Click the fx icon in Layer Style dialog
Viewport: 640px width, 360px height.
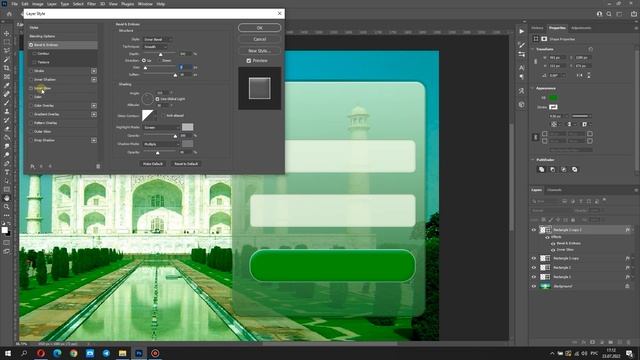click(33, 166)
